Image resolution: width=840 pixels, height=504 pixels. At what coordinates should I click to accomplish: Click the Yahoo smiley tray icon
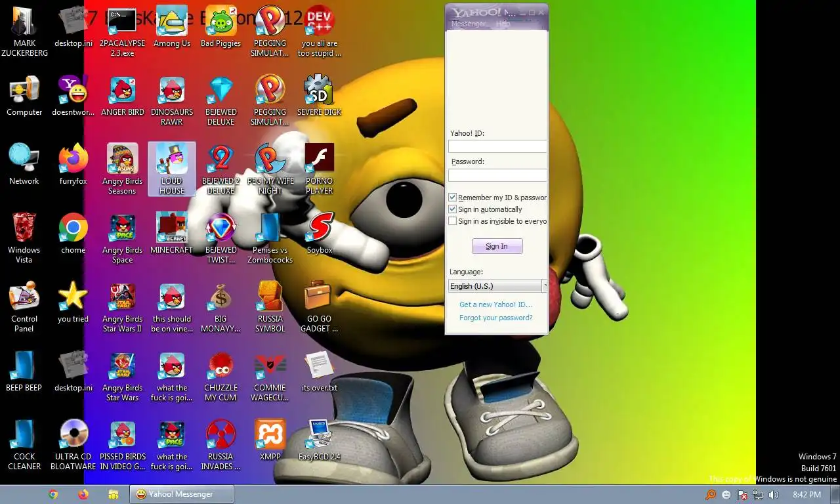coord(726,495)
